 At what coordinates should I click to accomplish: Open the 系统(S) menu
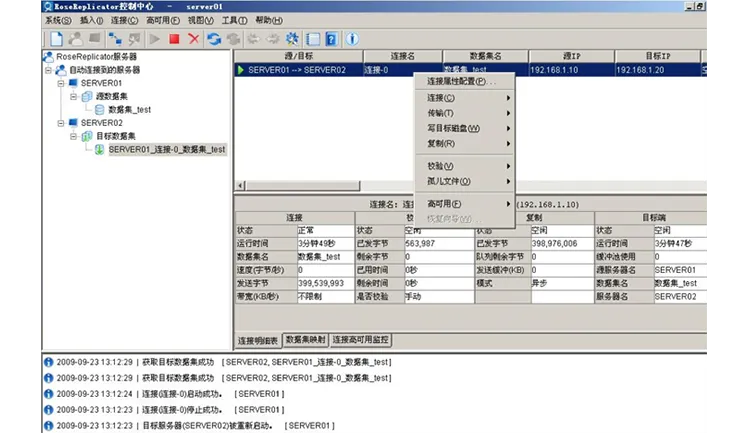point(58,21)
